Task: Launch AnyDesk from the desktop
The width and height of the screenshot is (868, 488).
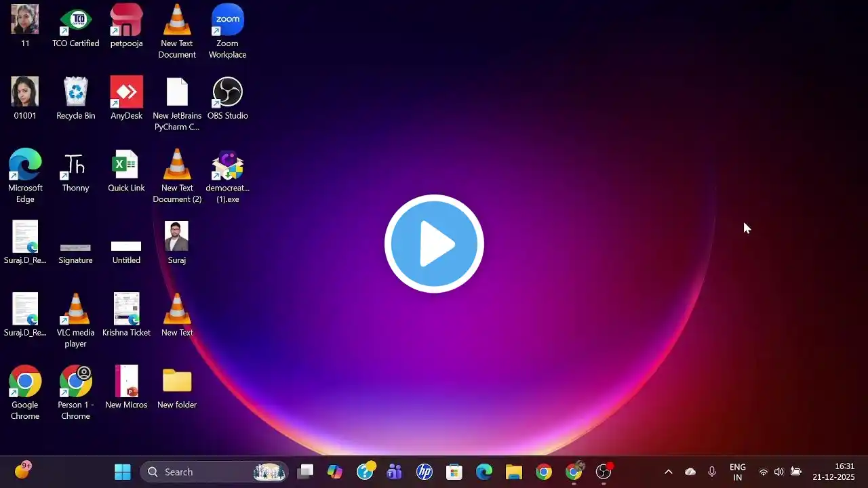Action: 126,98
